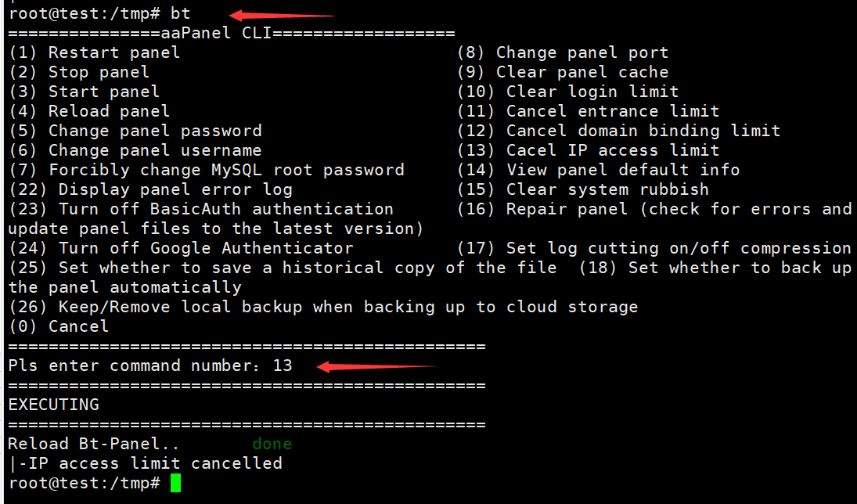Select "(15) Clear system rubbish" option
Image resolution: width=857 pixels, height=504 pixels.
(583, 189)
